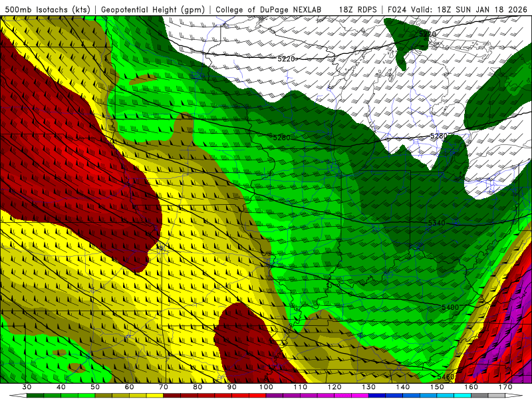Click the 110 value on the color scale
This screenshot has height=399, width=532.
coord(301,387)
